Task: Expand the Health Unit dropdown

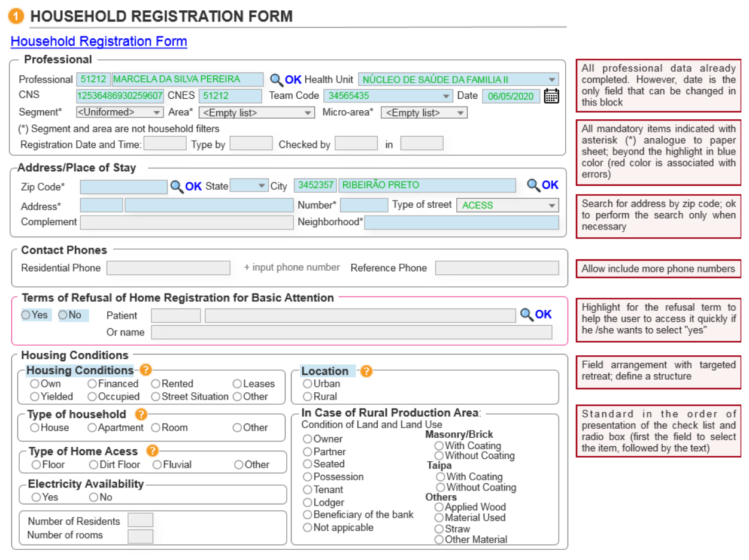Action: pyautogui.click(x=551, y=80)
